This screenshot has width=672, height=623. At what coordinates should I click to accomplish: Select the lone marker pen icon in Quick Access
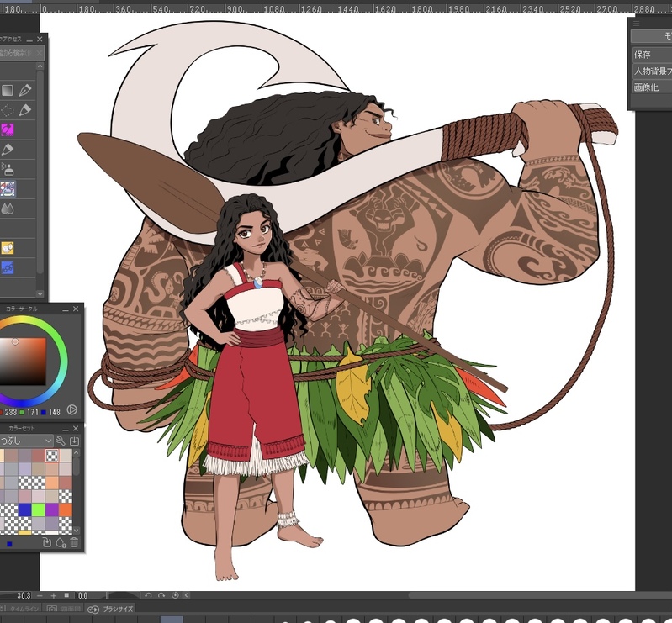[x=8, y=150]
